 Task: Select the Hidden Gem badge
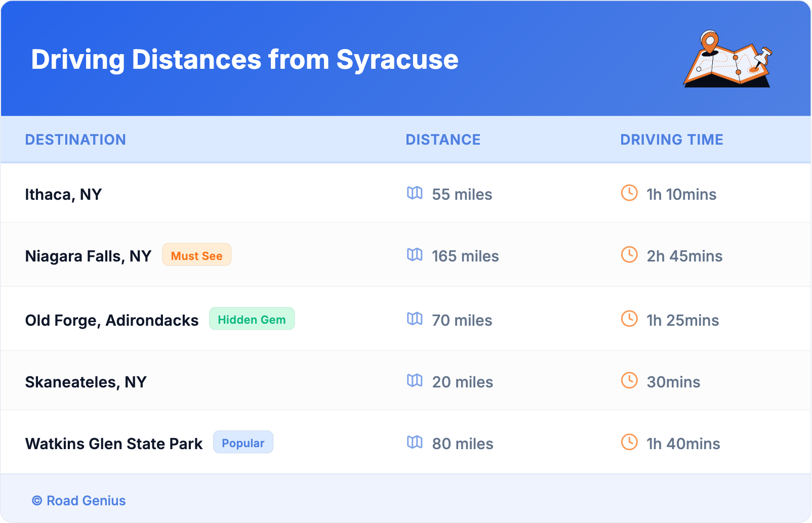click(x=252, y=319)
